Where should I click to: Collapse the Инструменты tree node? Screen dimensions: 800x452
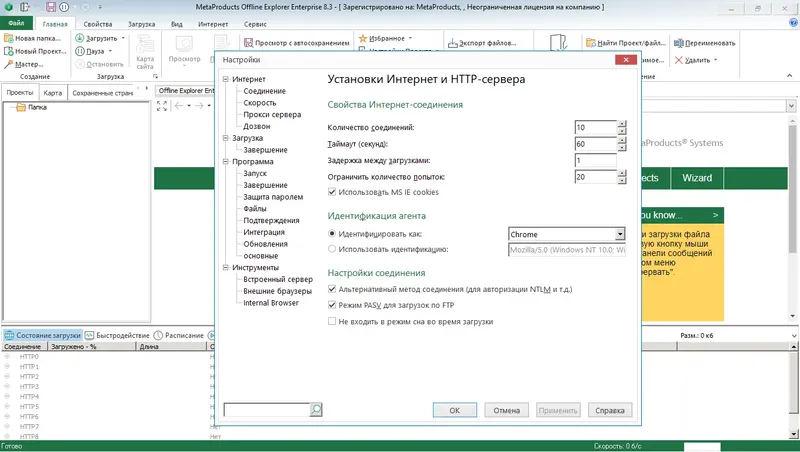coord(226,267)
